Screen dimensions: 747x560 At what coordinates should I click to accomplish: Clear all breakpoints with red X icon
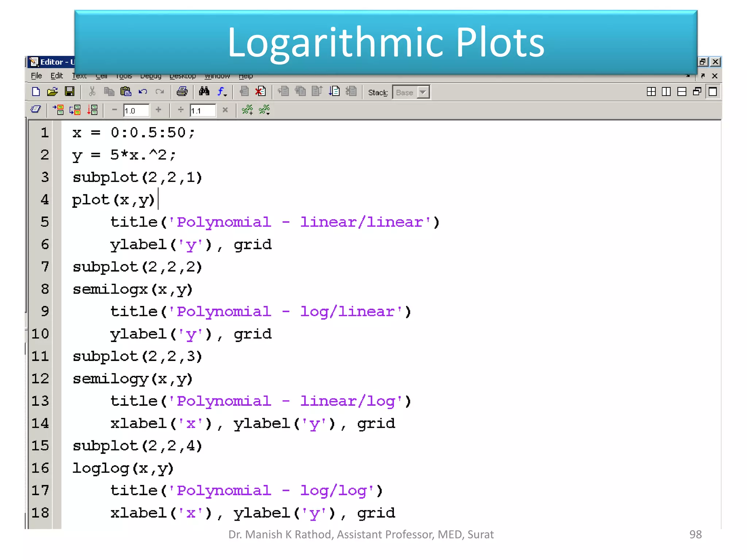pos(260,92)
